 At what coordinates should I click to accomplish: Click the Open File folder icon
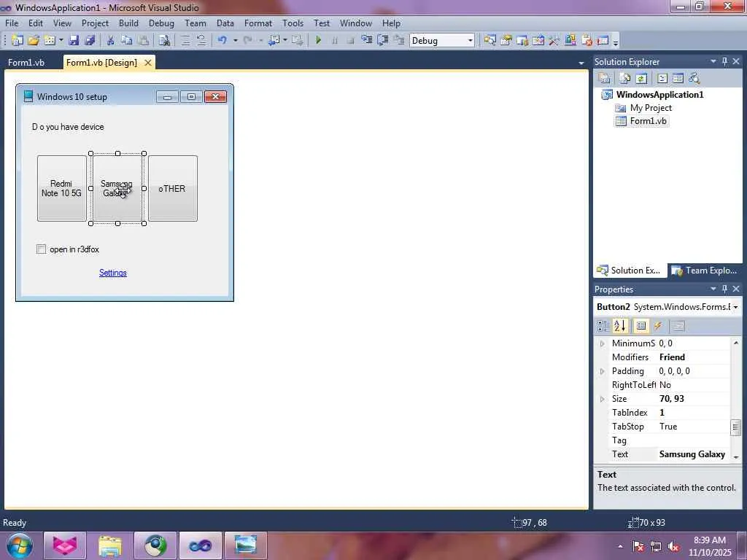click(x=34, y=41)
